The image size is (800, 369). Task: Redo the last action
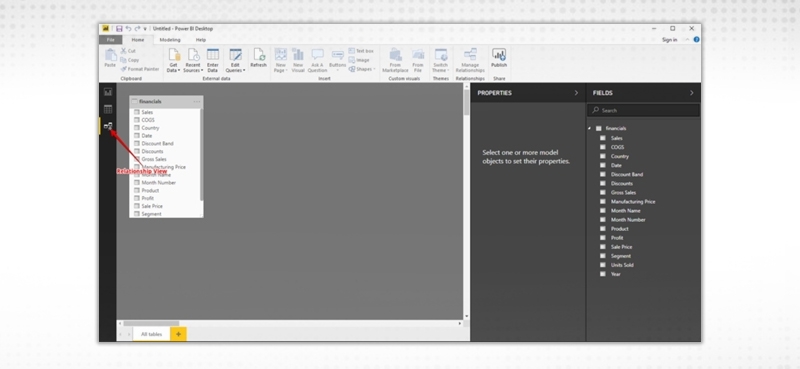click(x=137, y=29)
